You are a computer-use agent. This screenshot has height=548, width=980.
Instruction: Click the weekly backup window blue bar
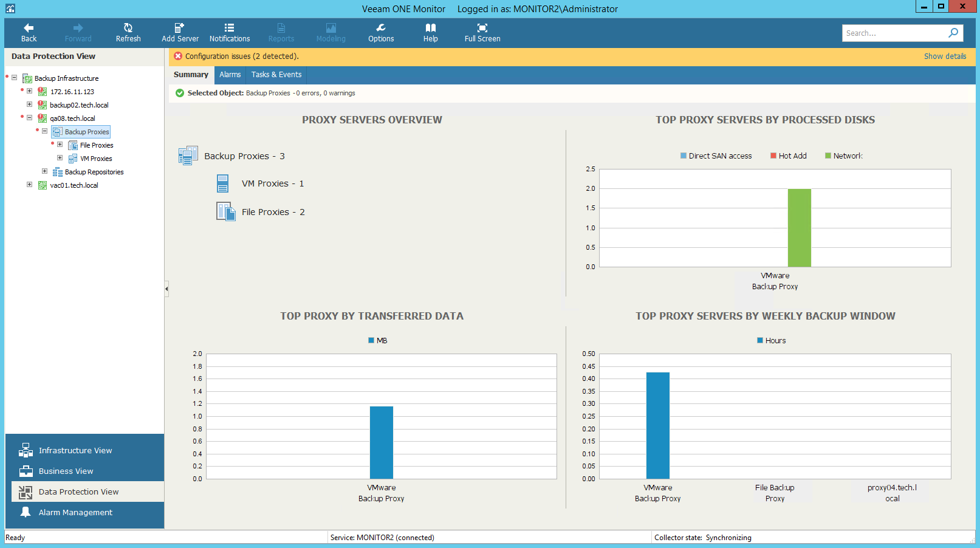[658, 425]
